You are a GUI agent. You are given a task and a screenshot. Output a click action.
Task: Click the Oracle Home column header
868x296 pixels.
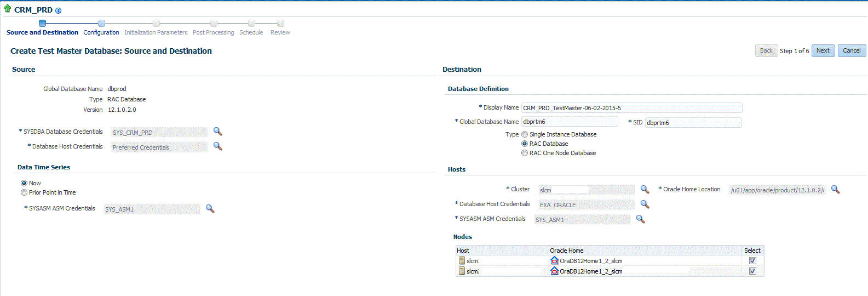pos(645,251)
